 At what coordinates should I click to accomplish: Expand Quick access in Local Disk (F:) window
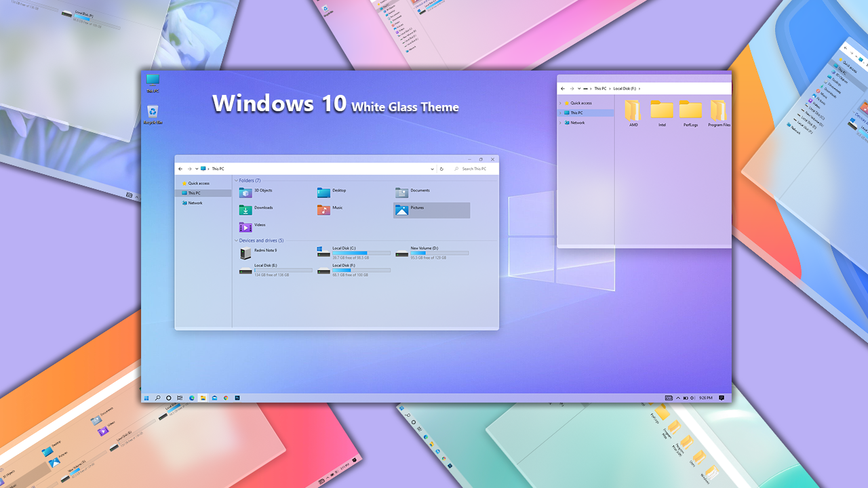(x=560, y=103)
